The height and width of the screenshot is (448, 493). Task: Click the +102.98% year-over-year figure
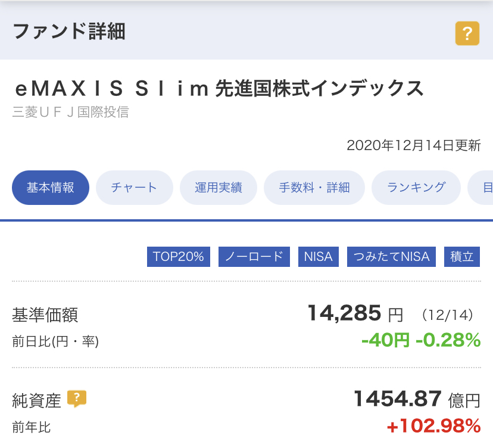[x=433, y=426]
